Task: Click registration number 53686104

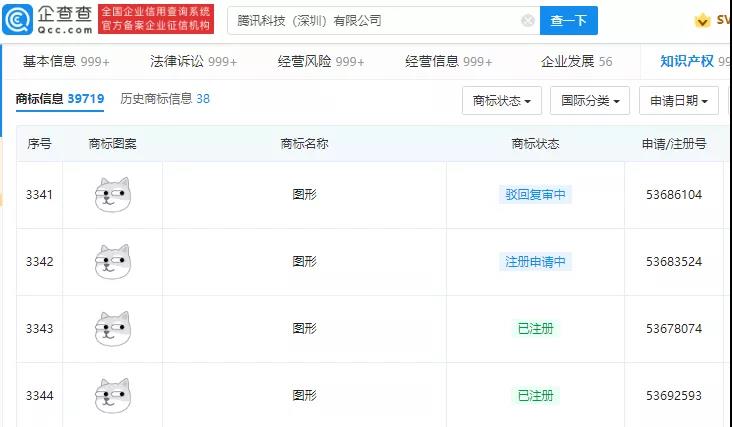Action: click(674, 195)
